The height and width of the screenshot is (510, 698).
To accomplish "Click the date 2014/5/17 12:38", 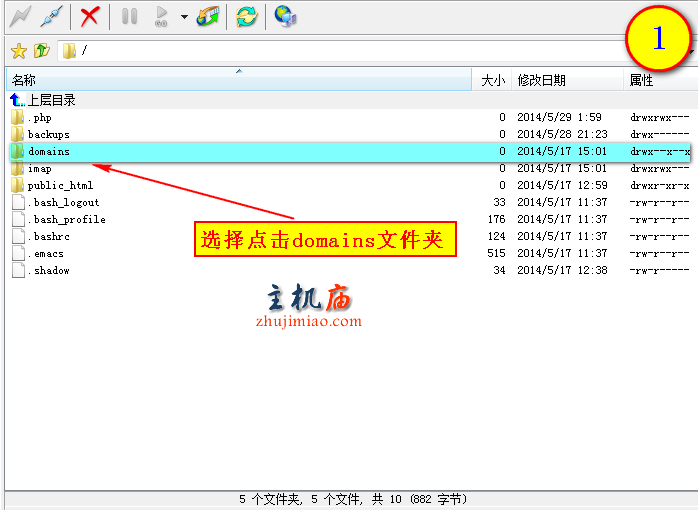I will tap(562, 270).
